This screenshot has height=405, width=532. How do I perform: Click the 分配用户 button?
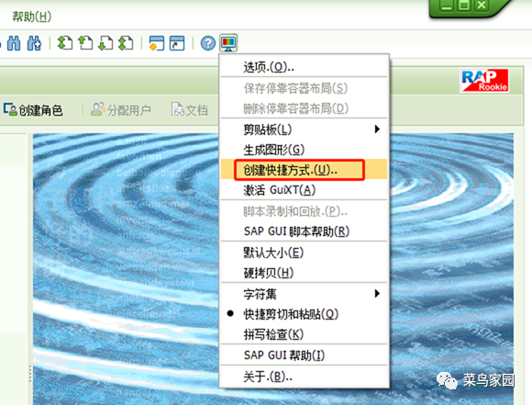pos(121,110)
